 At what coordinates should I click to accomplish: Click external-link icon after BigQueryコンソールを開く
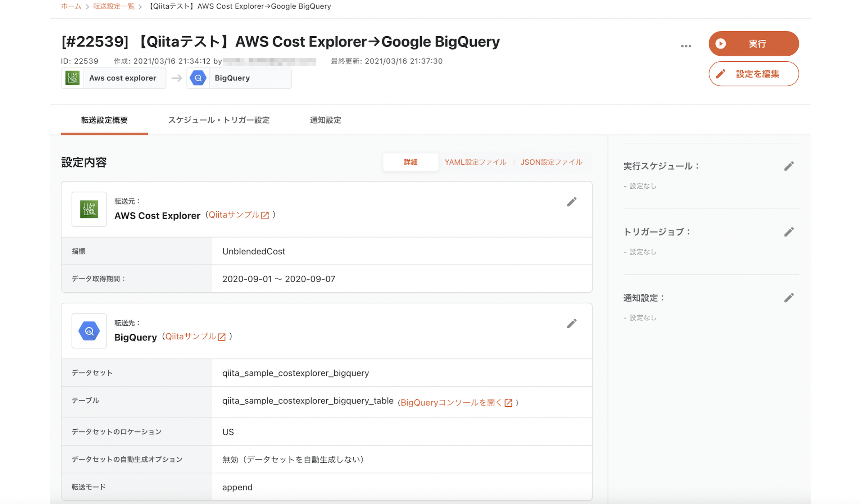point(508,403)
